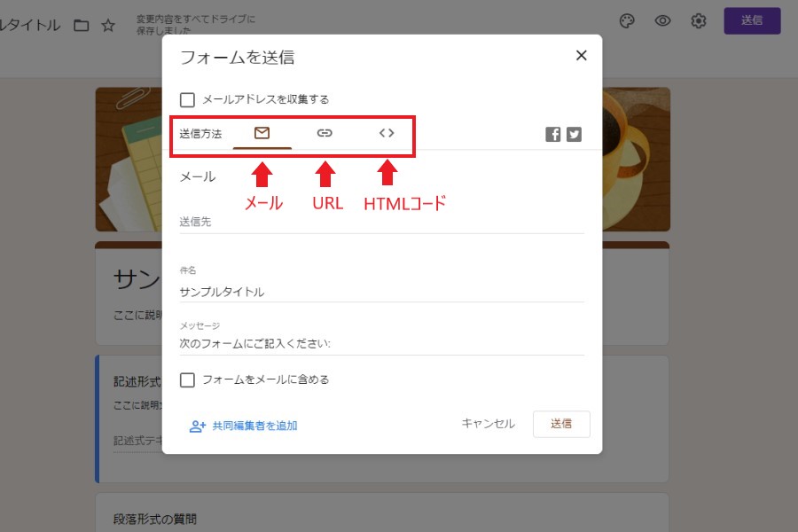798x532 pixels.
Task: Select the email send method tab
Action: tap(262, 133)
